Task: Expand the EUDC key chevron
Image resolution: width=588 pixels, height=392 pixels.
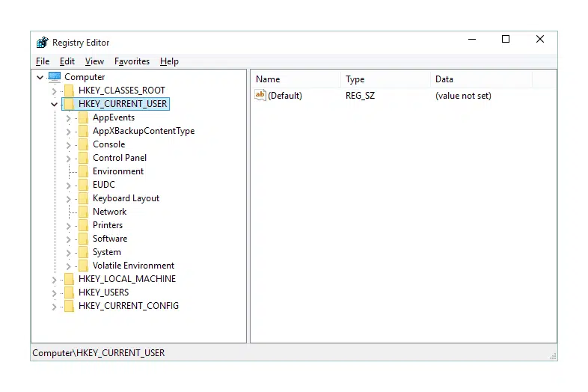Action: pos(68,186)
